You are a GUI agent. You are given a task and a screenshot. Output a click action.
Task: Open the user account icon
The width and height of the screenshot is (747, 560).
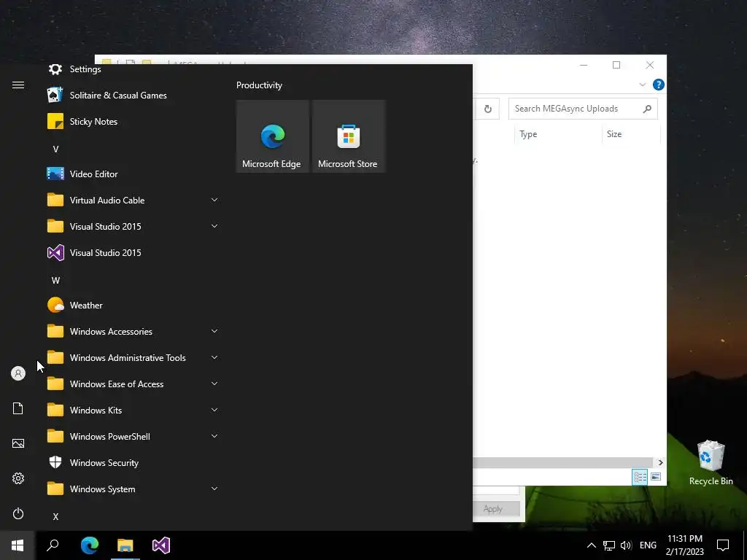click(x=18, y=373)
